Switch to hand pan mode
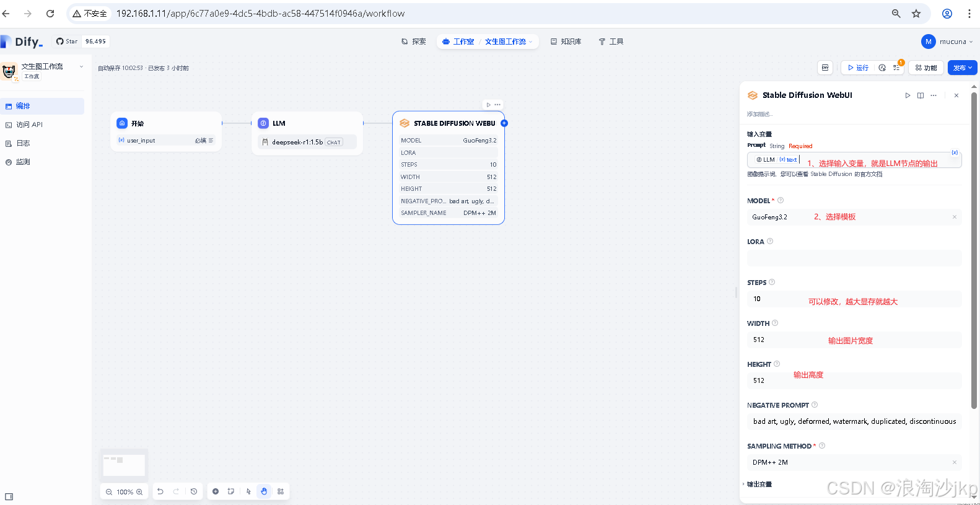980x505 pixels. point(264,491)
